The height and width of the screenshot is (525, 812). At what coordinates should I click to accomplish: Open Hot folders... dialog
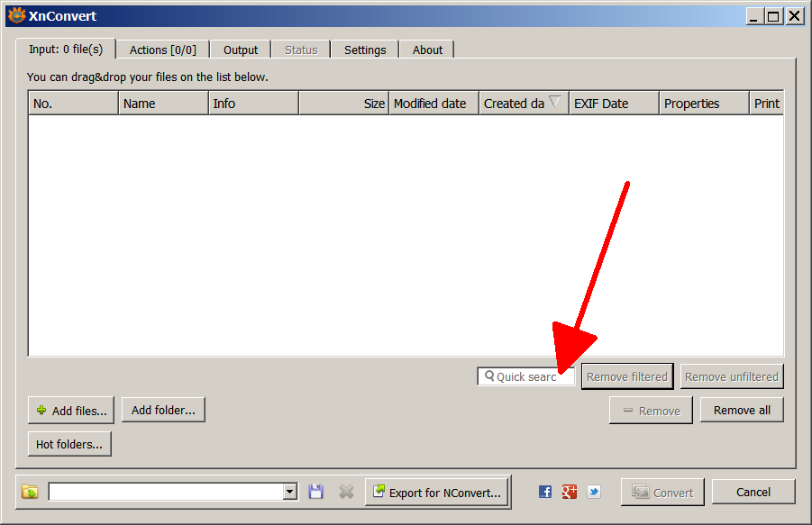tap(69, 444)
